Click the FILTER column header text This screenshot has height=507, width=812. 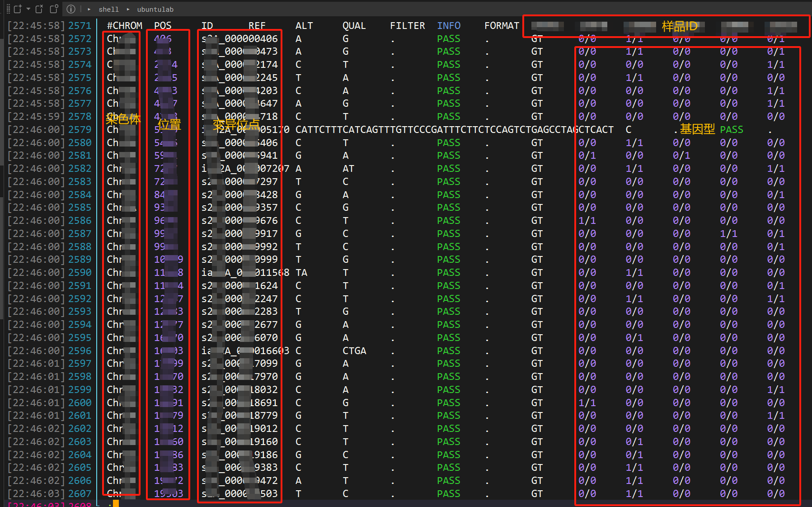(x=407, y=26)
